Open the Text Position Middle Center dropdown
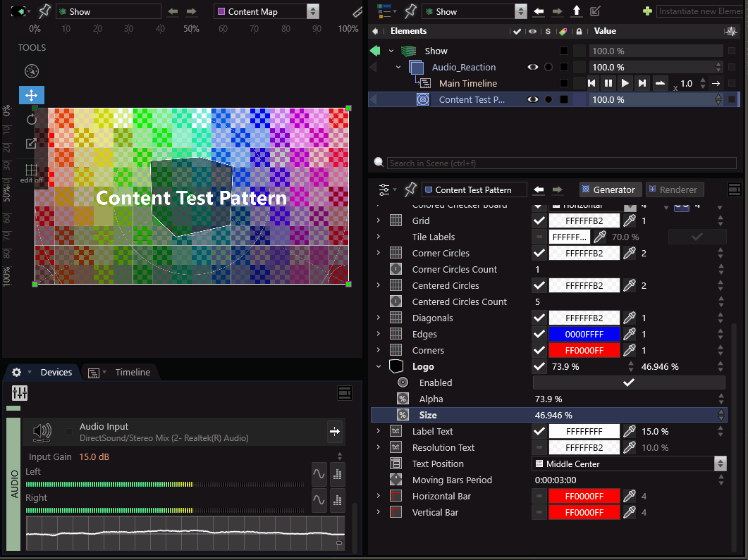 tap(720, 464)
